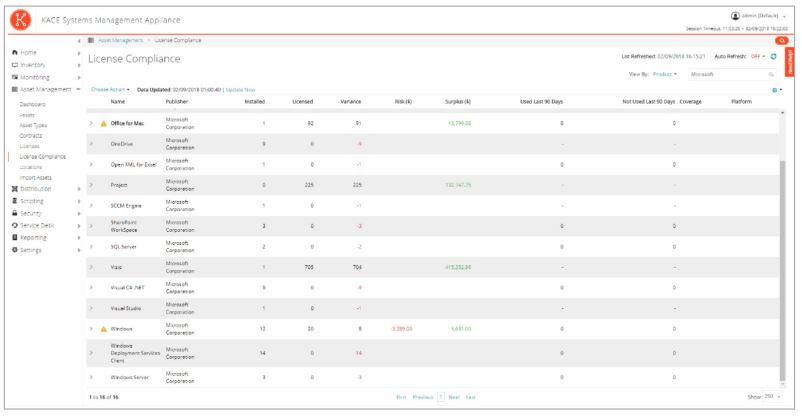Click the Security lock icon in the sidebar
Viewport: 802px width, 416px height.
tap(15, 213)
